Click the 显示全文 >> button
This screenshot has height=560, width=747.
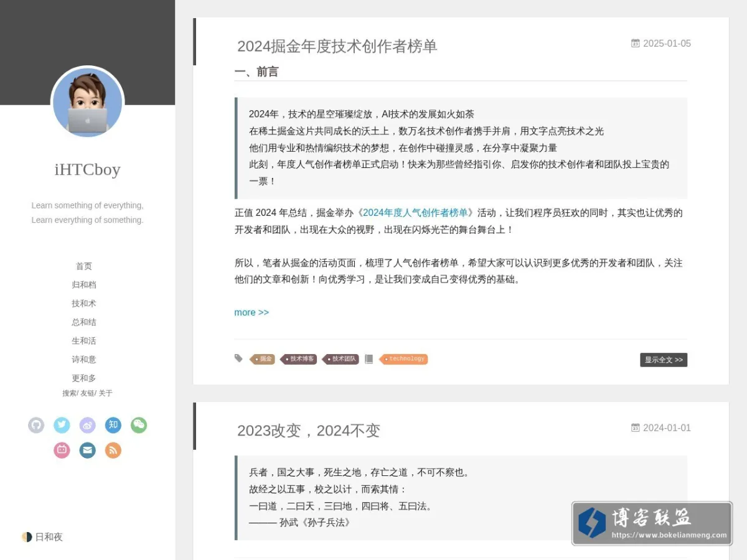point(664,360)
